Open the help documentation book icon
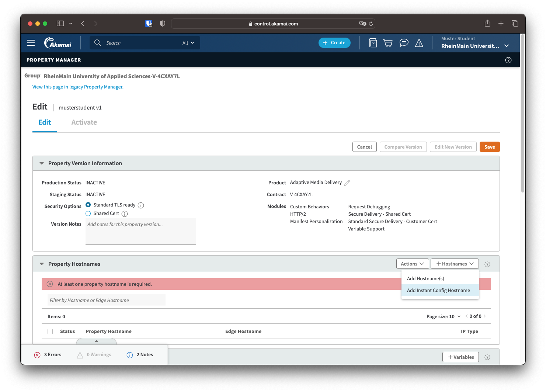This screenshot has width=546, height=392. (x=373, y=43)
